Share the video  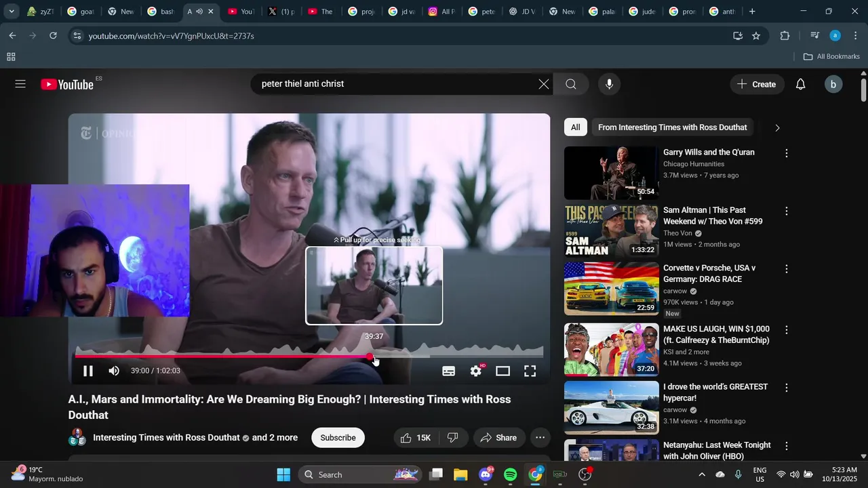498,438
